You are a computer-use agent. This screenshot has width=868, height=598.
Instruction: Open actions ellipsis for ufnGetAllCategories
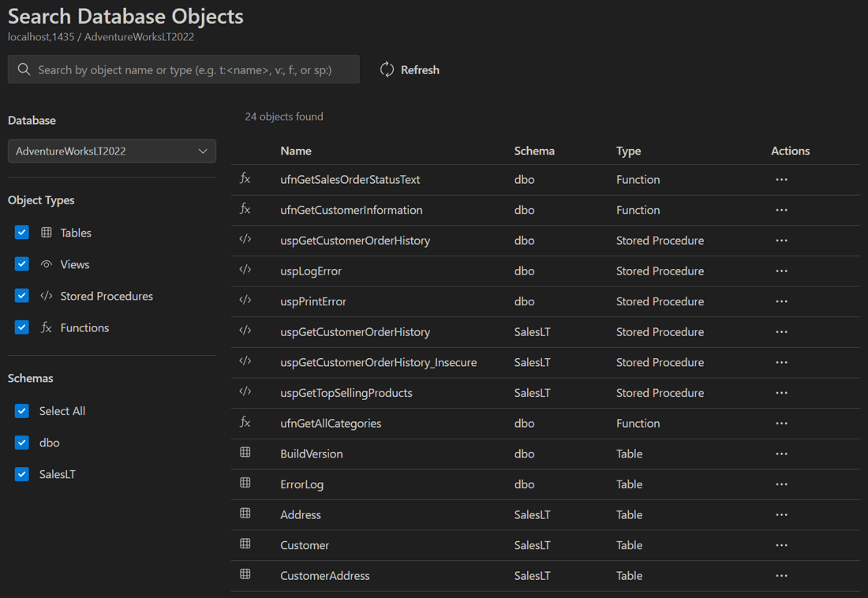coord(781,423)
